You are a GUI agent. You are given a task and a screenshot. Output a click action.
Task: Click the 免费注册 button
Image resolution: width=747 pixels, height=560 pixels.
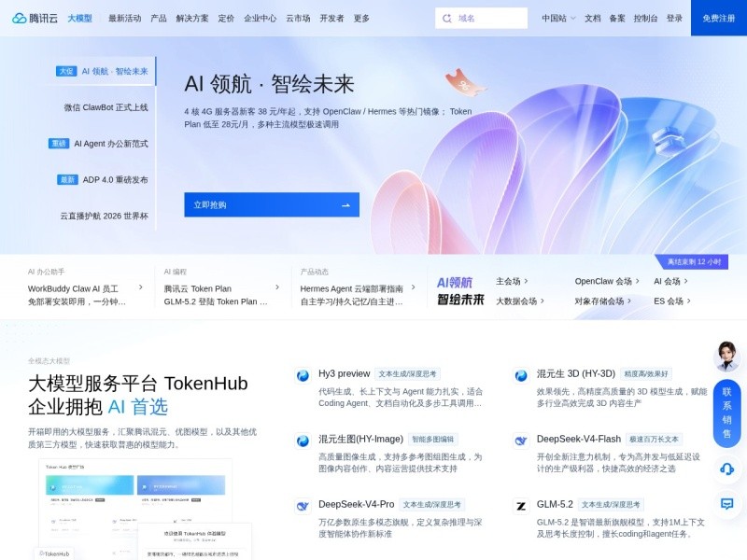719,18
